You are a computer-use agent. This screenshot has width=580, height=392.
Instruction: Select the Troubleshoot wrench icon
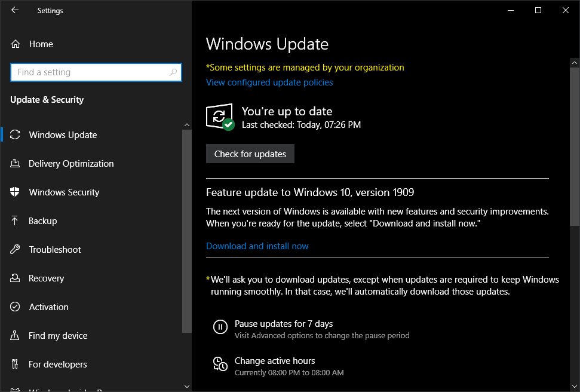pyautogui.click(x=16, y=249)
